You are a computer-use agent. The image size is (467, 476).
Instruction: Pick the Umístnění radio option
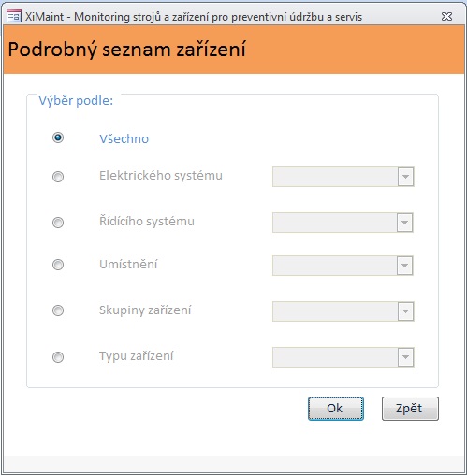pos(58,265)
